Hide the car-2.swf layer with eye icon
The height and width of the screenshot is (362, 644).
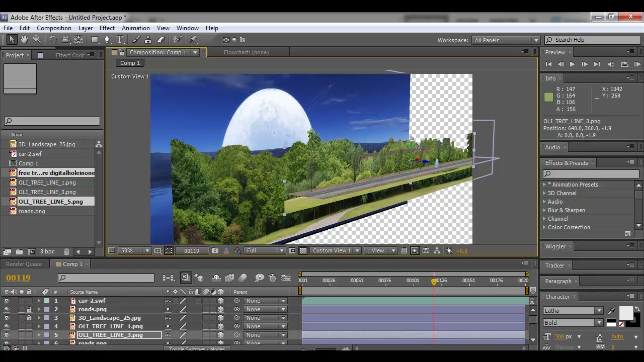pyautogui.click(x=7, y=301)
